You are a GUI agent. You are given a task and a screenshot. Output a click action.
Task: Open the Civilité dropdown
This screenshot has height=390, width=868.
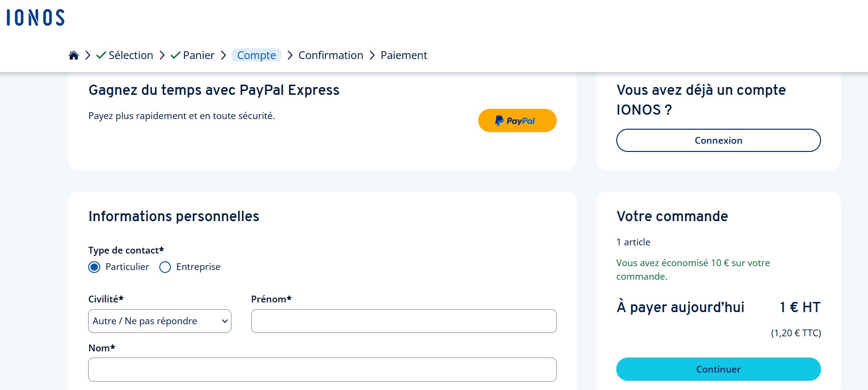click(x=160, y=321)
